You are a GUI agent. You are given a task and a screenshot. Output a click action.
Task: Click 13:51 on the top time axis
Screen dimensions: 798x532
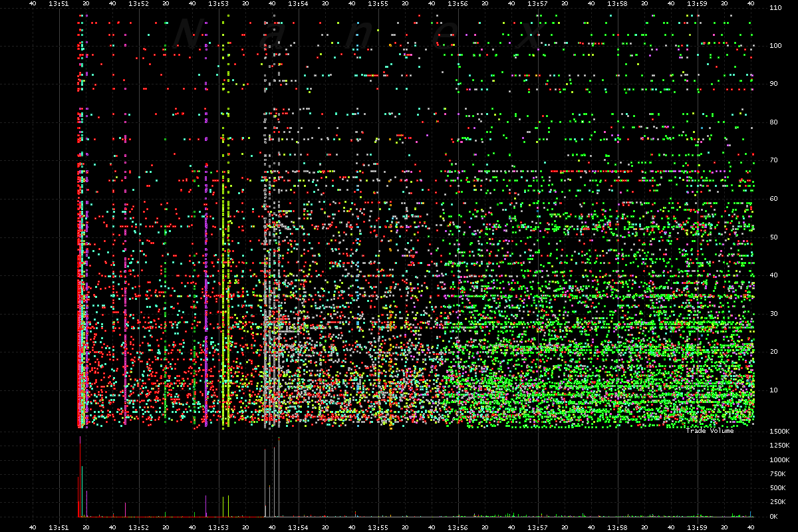[59, 3]
